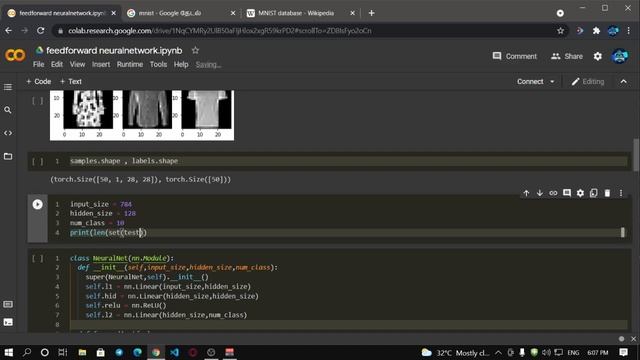Screen dimensions: 640x360
Task: Open Visual Studio Code from the taskbar
Action: 174,352
